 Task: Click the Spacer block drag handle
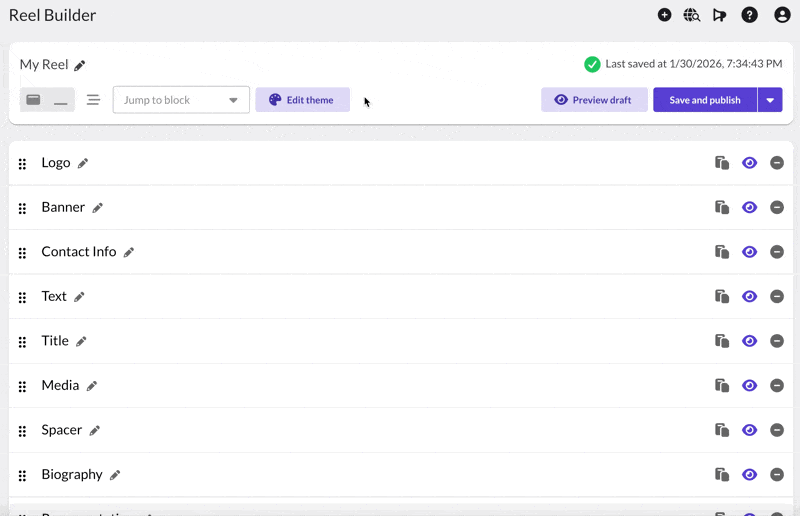22,431
